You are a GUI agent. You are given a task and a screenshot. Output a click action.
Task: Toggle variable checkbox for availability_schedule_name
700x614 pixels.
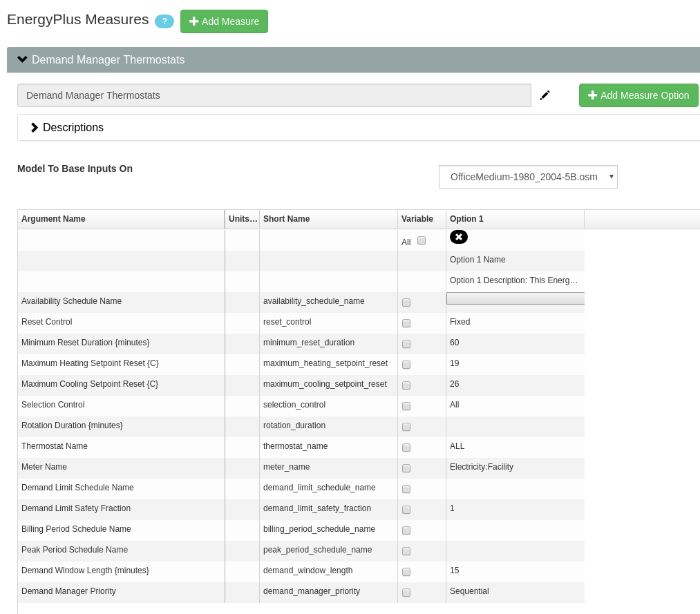point(406,302)
